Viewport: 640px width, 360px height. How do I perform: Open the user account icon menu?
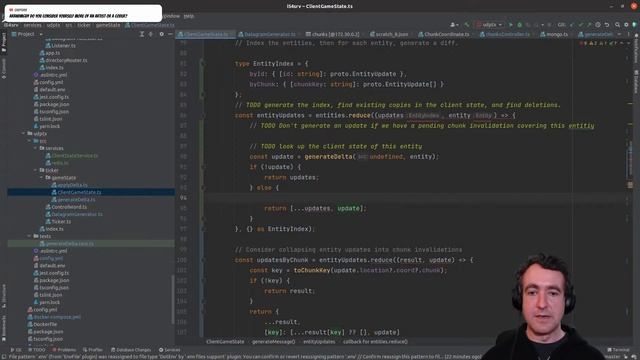453,25
